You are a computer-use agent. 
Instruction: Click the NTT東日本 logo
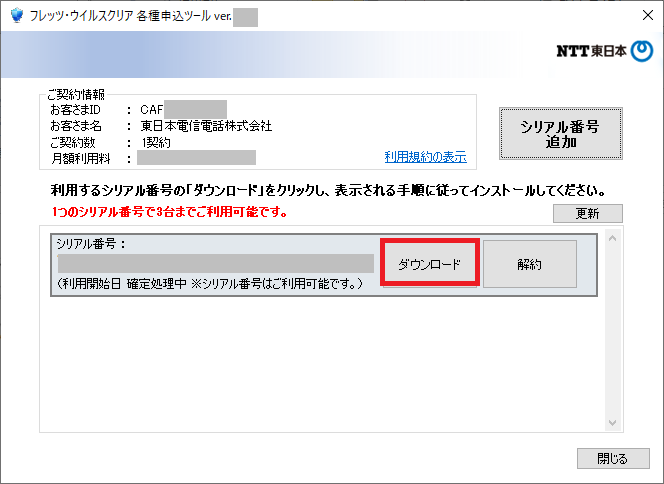click(605, 52)
